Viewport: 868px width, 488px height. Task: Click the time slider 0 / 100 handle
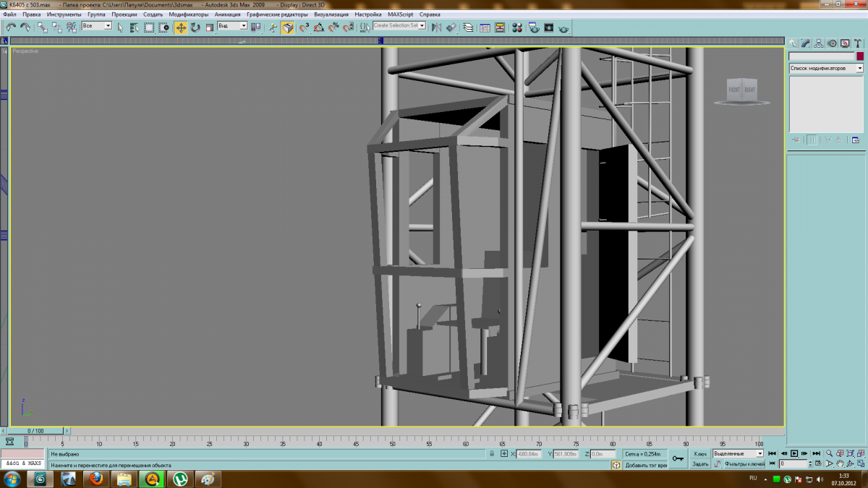pyautogui.click(x=35, y=431)
